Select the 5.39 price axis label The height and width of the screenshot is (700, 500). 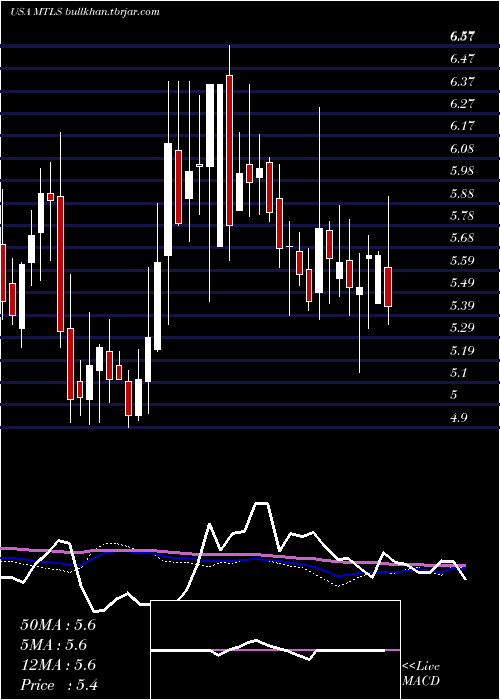462,306
